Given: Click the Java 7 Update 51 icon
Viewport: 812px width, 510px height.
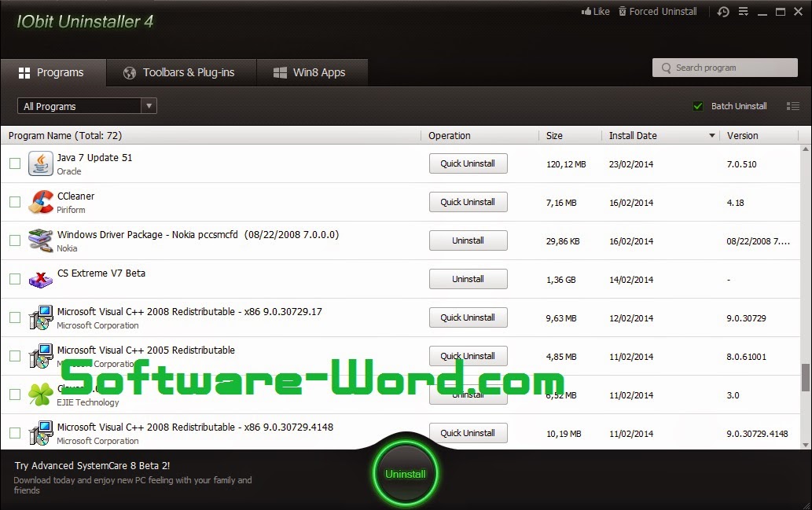Looking at the screenshot, I should tap(40, 163).
